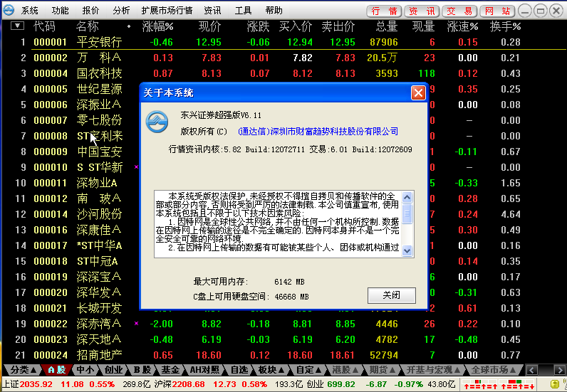
Task: Click the application logo in the top-left corner
Action: tap(9, 10)
